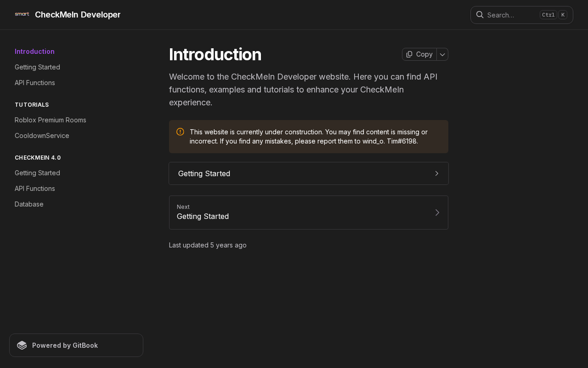Open the CooldownService tutorial
The height and width of the screenshot is (368, 588).
coord(42,136)
